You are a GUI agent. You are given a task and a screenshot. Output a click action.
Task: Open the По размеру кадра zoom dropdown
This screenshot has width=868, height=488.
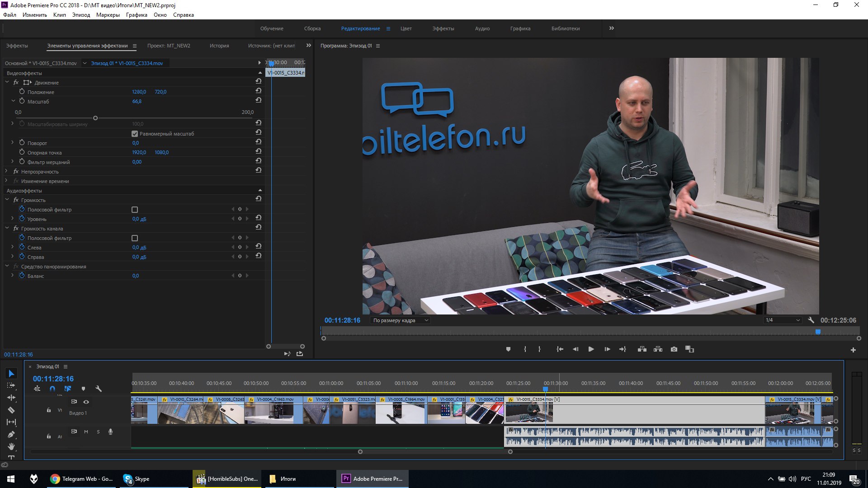400,320
